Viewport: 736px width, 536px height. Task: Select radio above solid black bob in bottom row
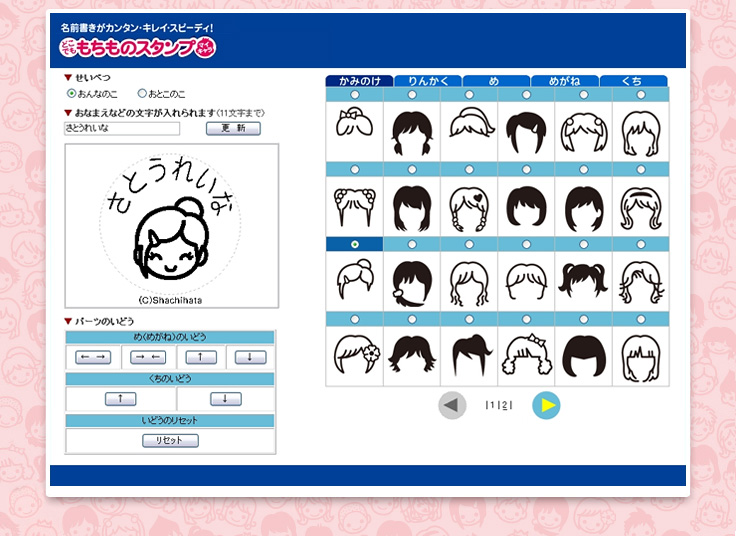coord(583,319)
